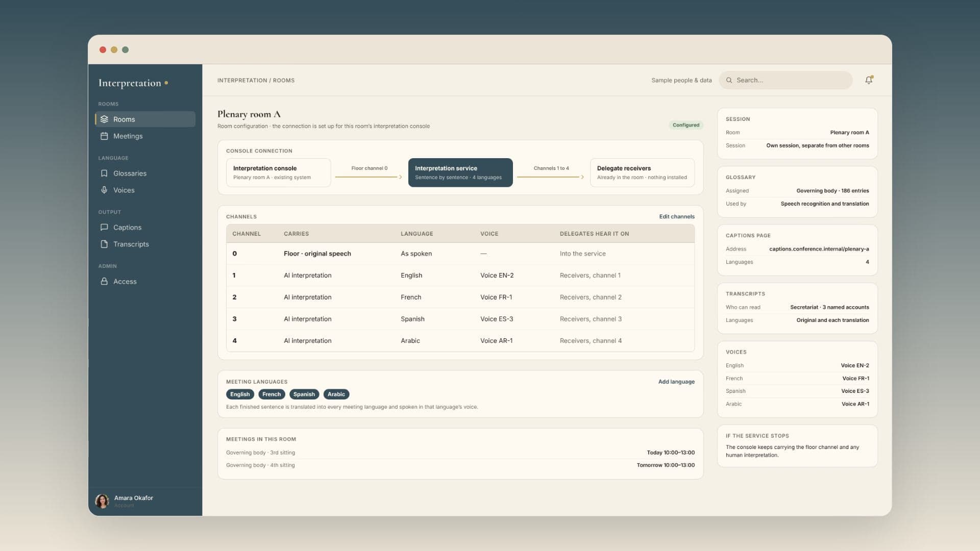Click 'Governing body · 4th sitting' meeting row
The height and width of the screenshot is (551, 980).
[x=460, y=465]
